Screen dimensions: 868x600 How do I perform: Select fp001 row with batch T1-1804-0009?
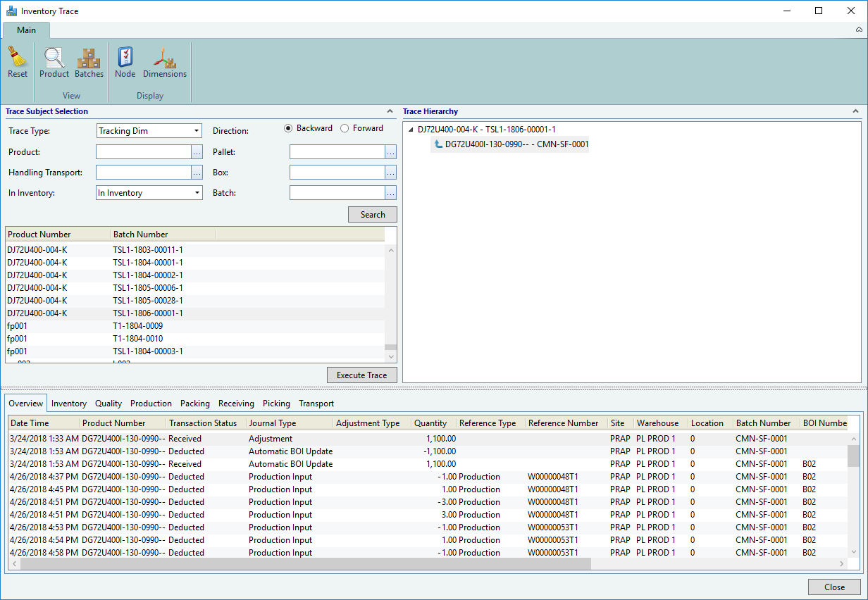(195, 325)
